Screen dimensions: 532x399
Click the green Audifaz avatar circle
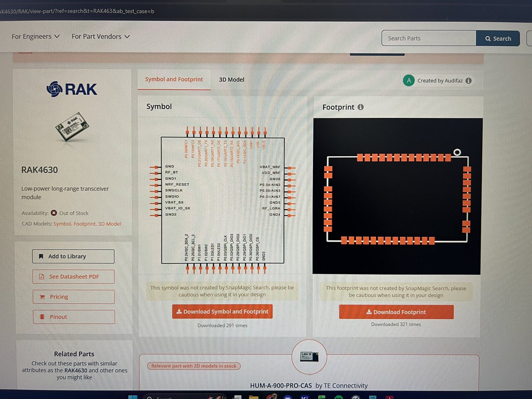408,80
